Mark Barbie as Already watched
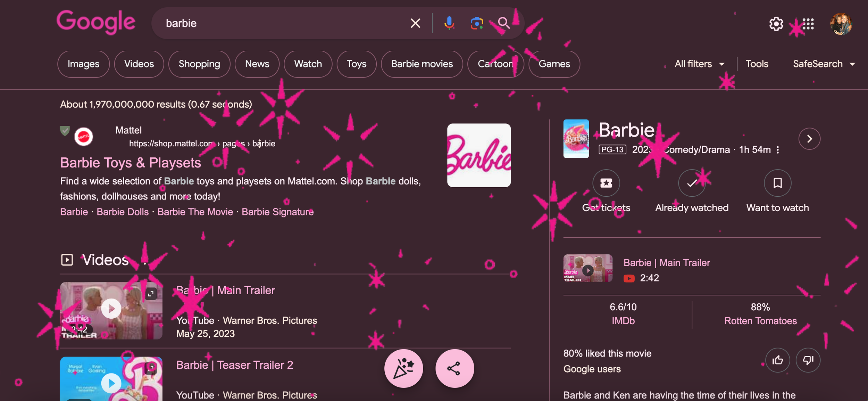Screen dimensions: 868x401 [692, 183]
